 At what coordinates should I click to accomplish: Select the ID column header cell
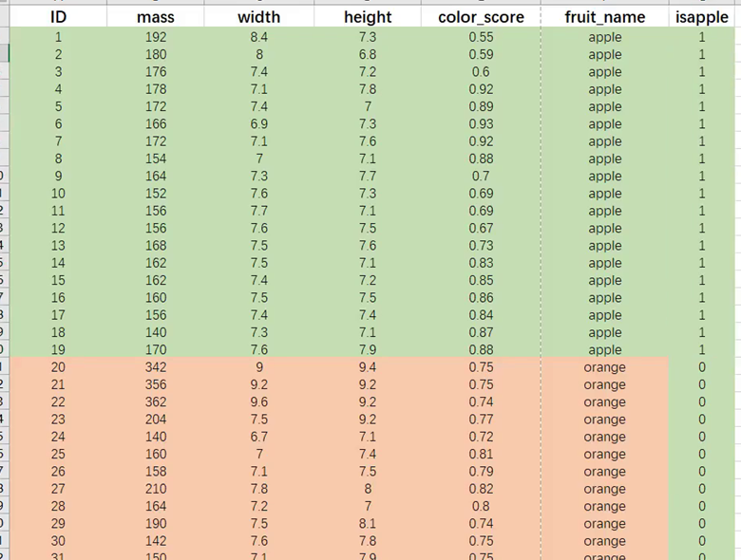58,17
